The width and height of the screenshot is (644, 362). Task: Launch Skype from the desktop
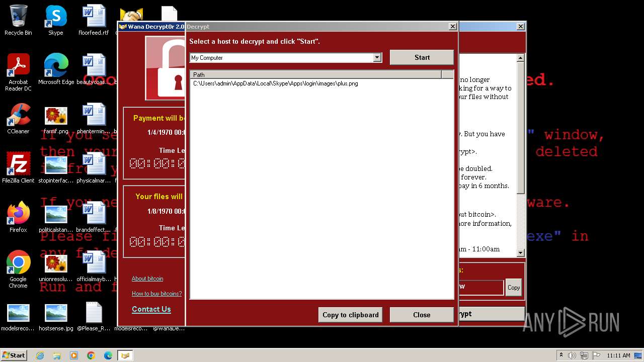coord(56,20)
